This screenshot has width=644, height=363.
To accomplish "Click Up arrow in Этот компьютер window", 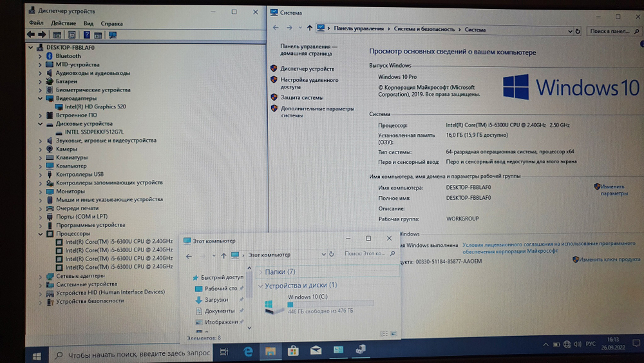I will (x=223, y=256).
